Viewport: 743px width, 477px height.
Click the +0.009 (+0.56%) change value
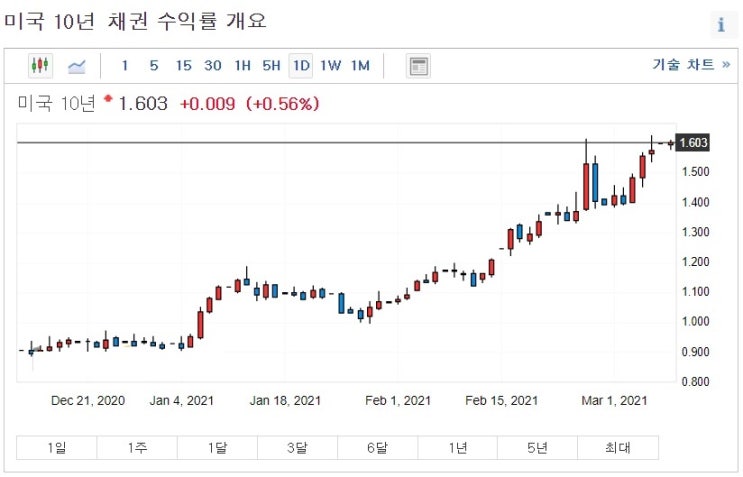250,104
